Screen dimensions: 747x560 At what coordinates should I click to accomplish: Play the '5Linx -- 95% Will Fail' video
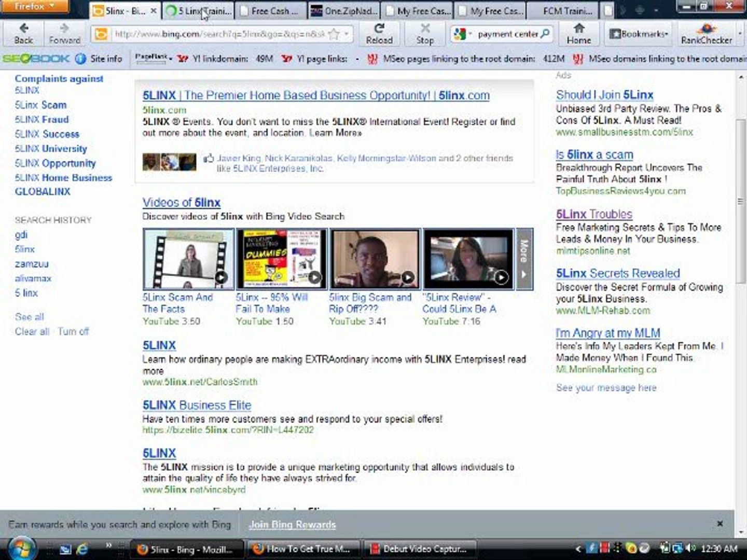[282, 259]
